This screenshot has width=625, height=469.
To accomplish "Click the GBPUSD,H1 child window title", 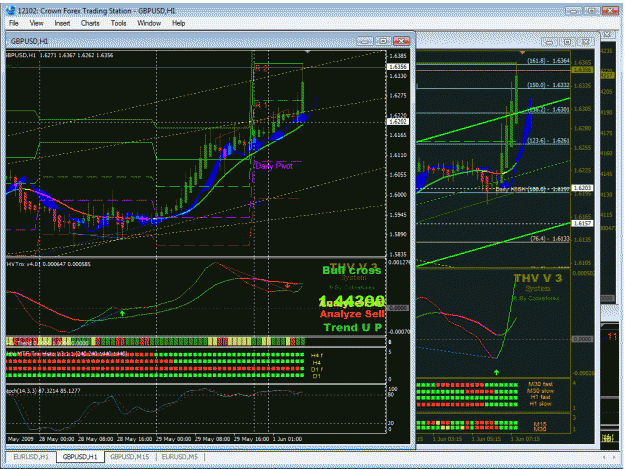I will tap(29, 41).
